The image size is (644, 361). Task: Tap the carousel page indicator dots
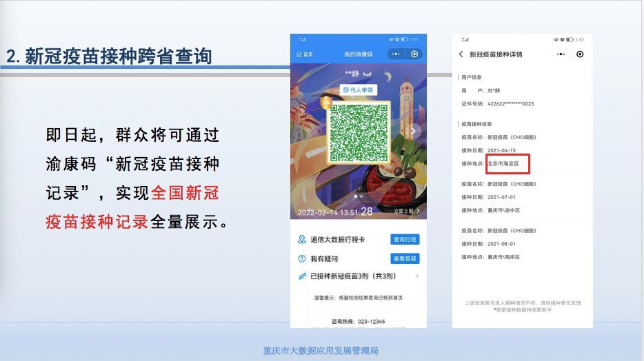tap(359, 196)
